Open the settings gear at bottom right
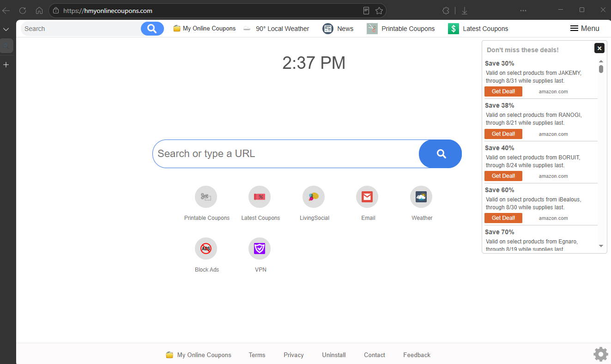 (x=601, y=354)
